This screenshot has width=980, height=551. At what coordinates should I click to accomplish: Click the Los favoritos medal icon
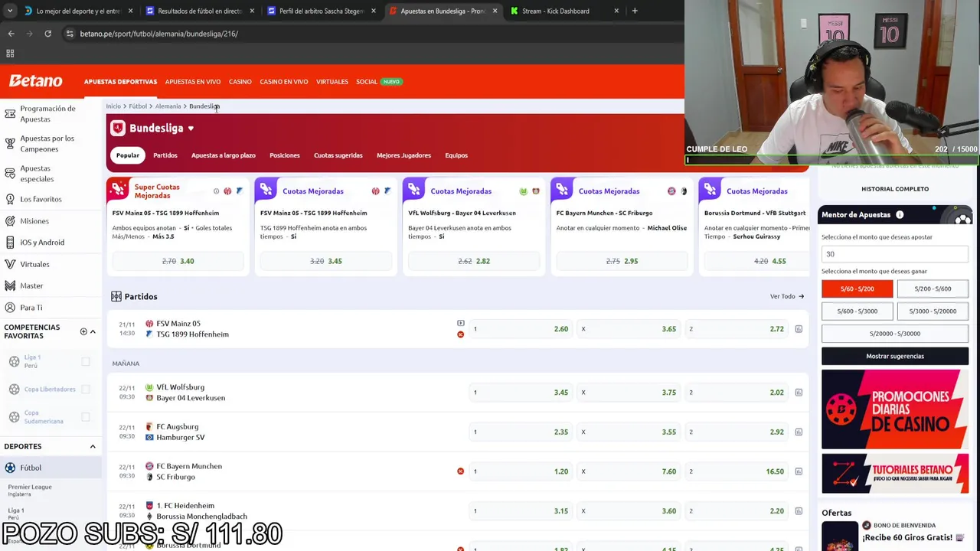click(10, 199)
